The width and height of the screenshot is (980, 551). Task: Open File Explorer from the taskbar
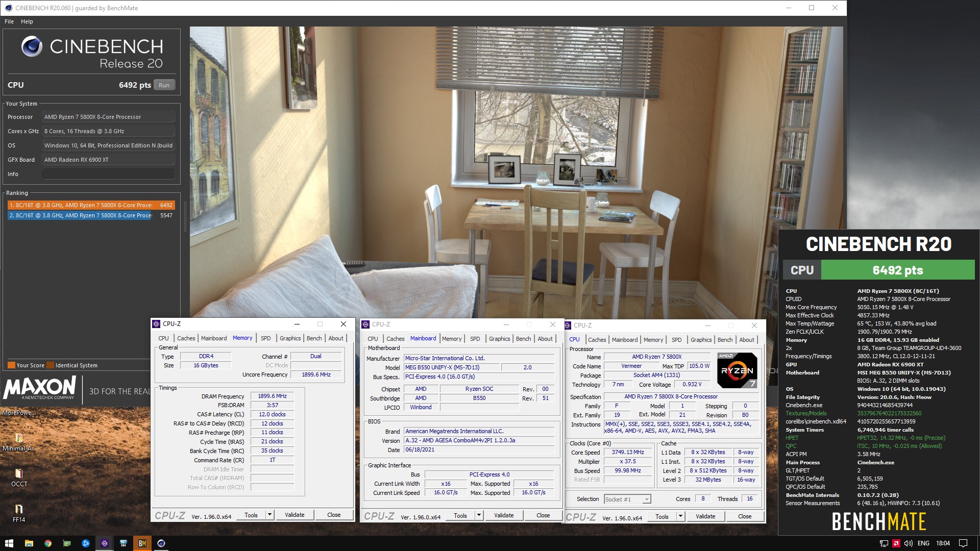pos(29,543)
